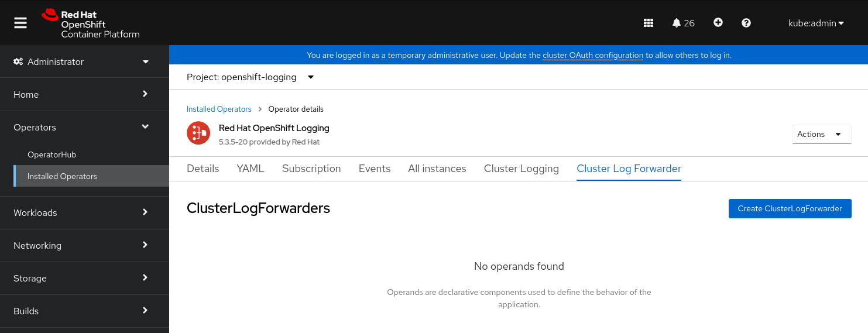868x333 pixels.
Task: Open the kube:admin user dropdown
Action: [x=816, y=23]
